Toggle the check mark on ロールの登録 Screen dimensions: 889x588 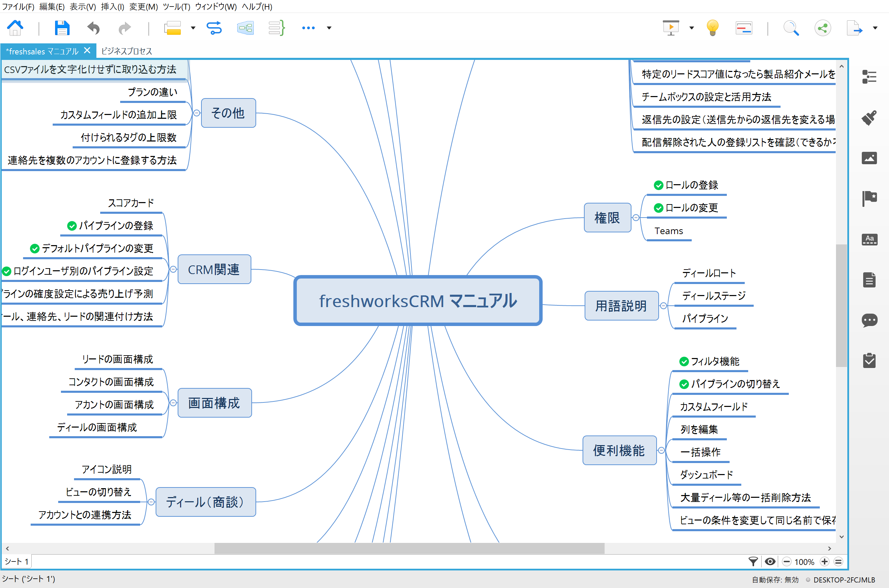658,185
